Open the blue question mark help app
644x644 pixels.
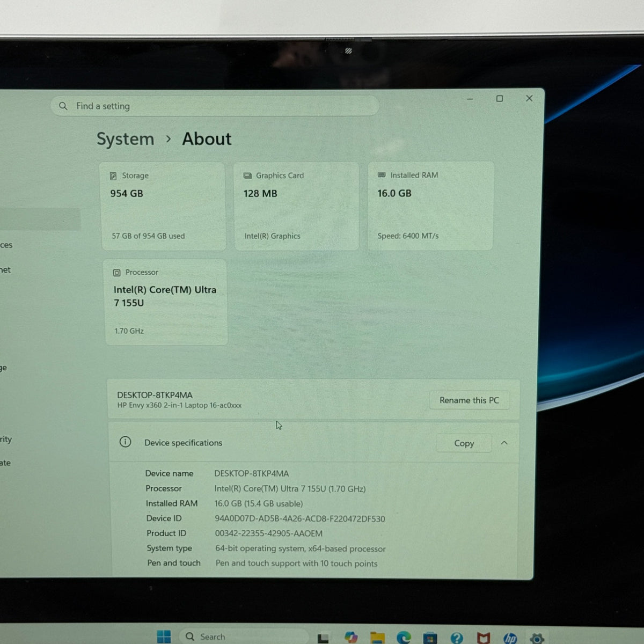click(457, 638)
